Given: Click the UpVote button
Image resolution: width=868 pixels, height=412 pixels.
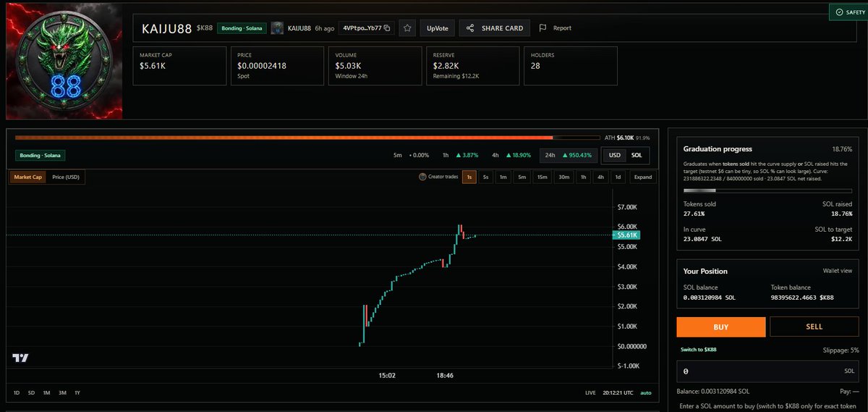Looking at the screenshot, I should point(437,28).
